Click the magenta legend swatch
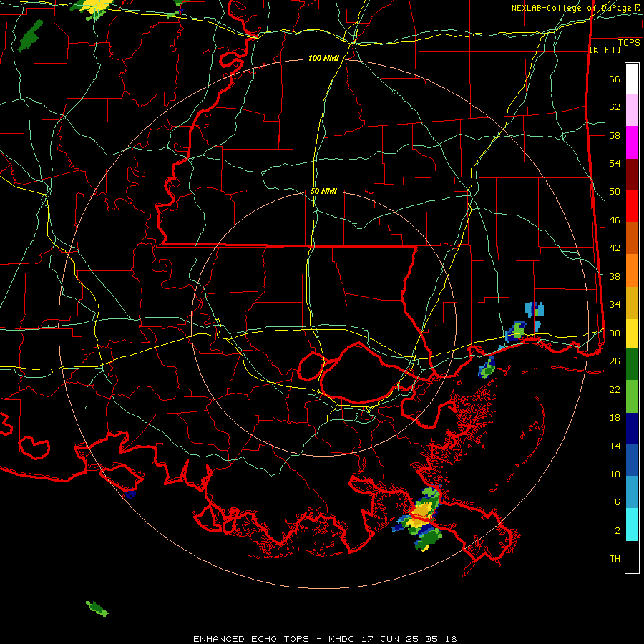Viewport: 644px width, 644px height. pyautogui.click(x=632, y=142)
